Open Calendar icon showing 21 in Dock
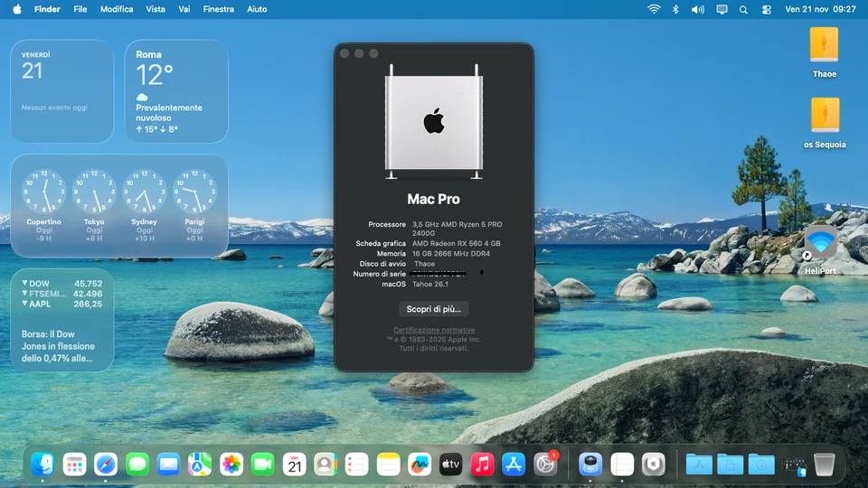Screen dimensions: 868x488 pos(294,465)
